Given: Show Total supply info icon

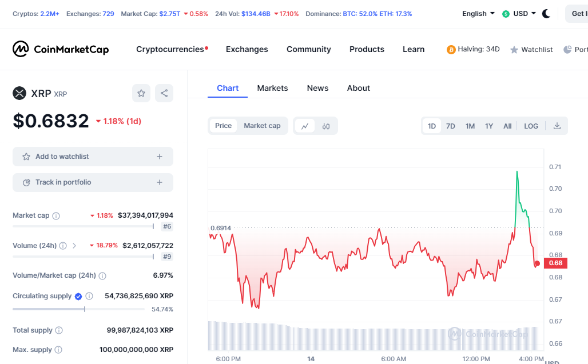Looking at the screenshot, I should point(59,330).
